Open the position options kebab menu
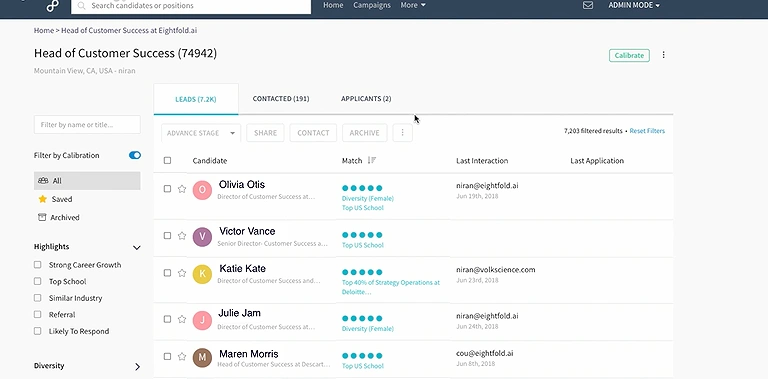This screenshot has height=379, width=768. 664,55
